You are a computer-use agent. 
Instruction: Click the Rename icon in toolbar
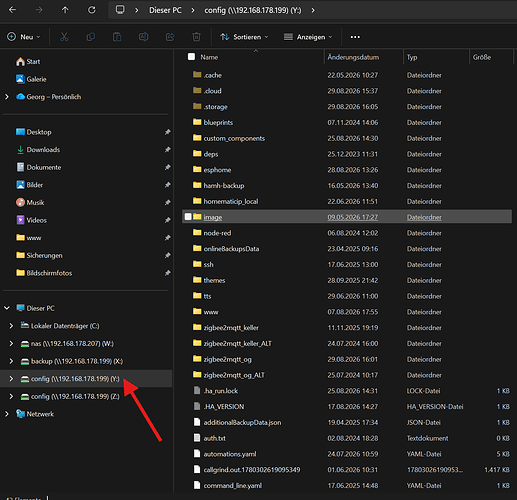pos(144,37)
